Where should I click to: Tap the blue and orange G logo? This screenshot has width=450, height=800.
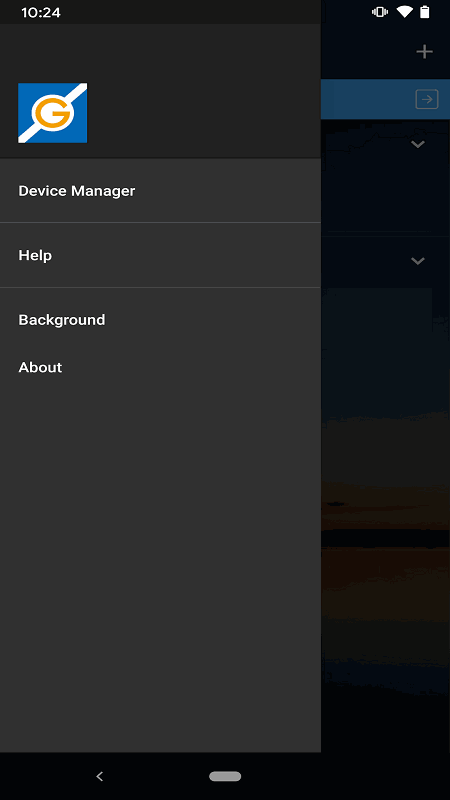tap(53, 113)
